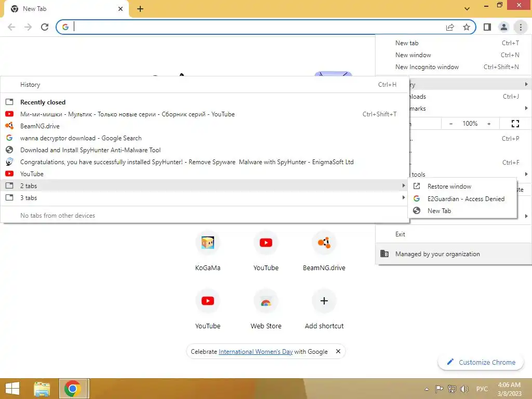
Task: Reopen YouTube entry in Recently closed
Action: [x=205, y=174]
